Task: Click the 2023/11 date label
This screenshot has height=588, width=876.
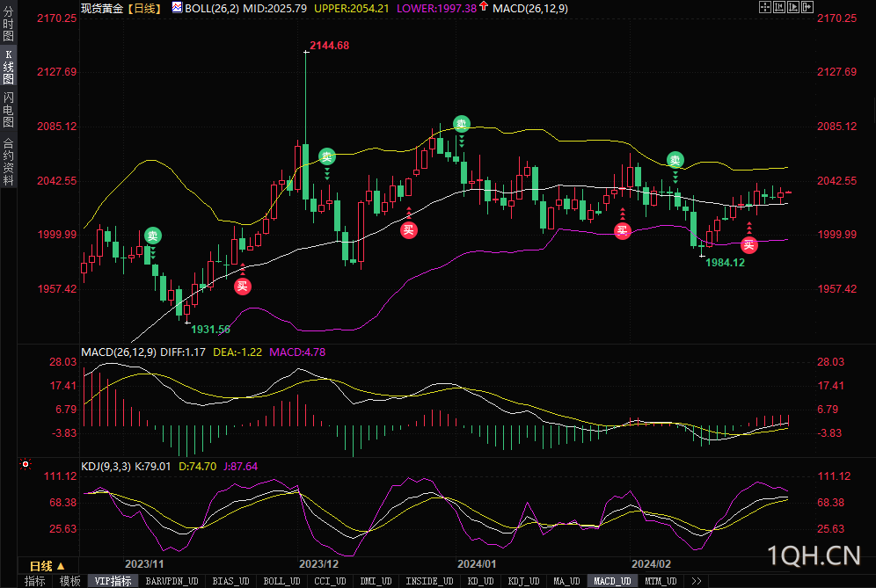Action: click(144, 564)
